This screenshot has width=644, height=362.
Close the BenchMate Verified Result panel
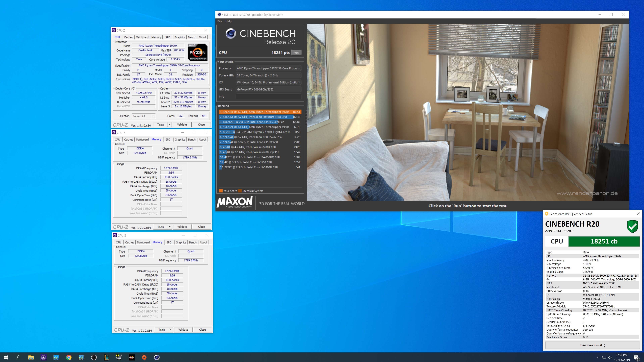pyautogui.click(x=638, y=214)
